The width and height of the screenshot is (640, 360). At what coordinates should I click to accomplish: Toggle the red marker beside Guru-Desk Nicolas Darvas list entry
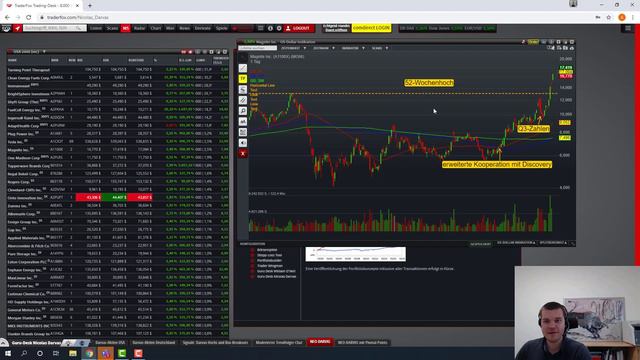pos(252,276)
